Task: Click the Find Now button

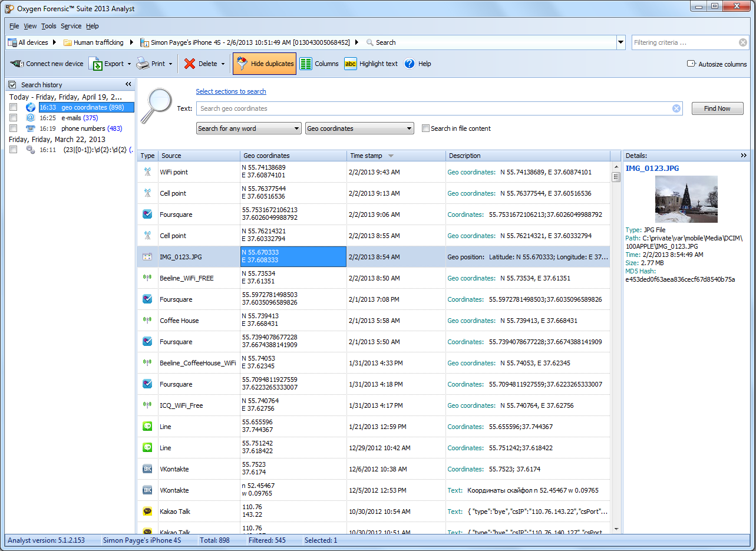Action: (x=717, y=108)
